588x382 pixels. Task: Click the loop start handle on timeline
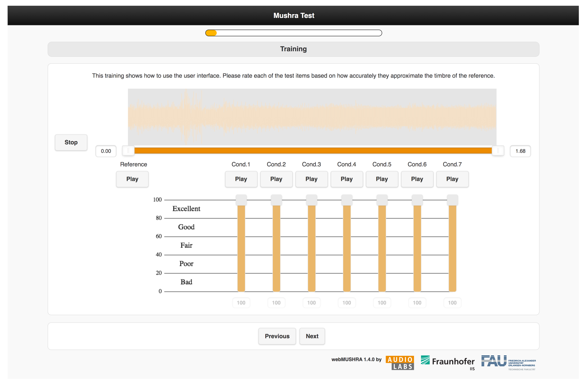click(128, 151)
